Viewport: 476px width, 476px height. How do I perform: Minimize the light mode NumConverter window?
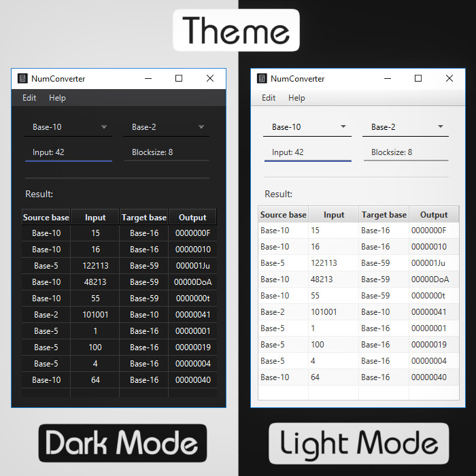[x=388, y=78]
